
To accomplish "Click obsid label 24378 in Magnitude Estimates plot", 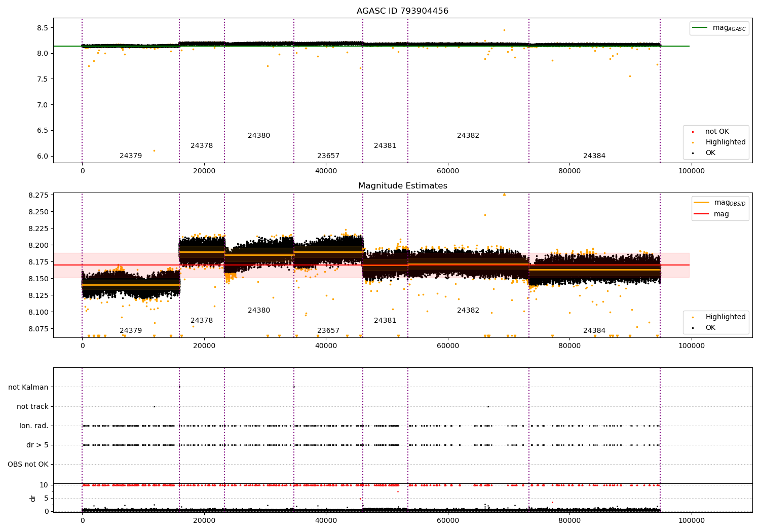I will coord(202,321).
